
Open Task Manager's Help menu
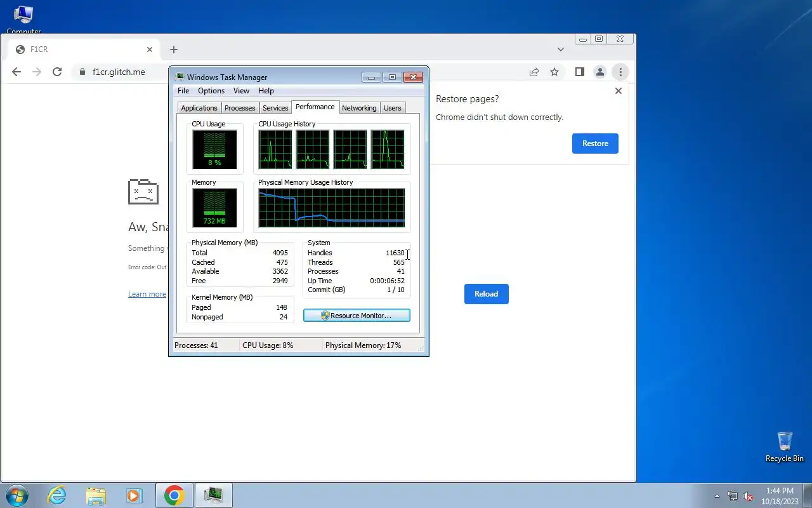point(266,91)
